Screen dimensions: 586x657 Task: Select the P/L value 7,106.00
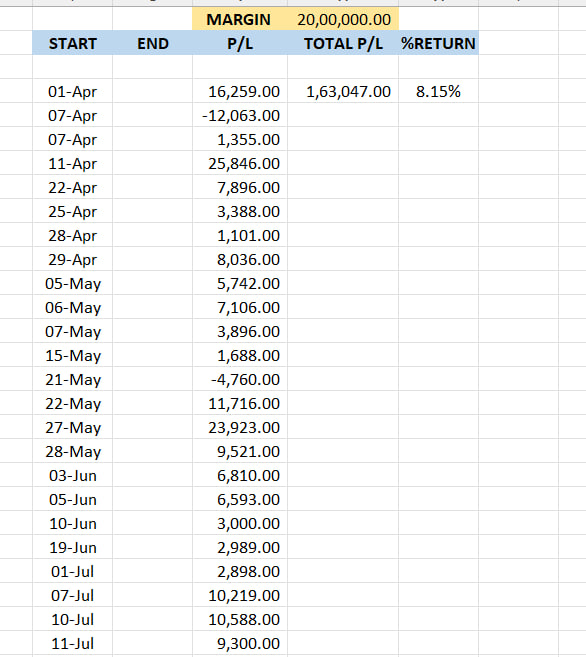(240, 308)
